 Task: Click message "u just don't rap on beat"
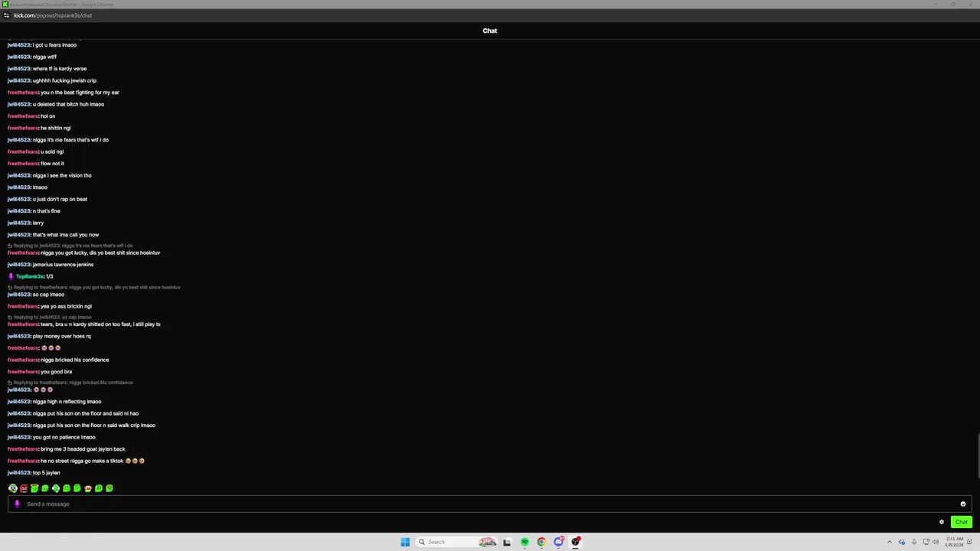60,199
